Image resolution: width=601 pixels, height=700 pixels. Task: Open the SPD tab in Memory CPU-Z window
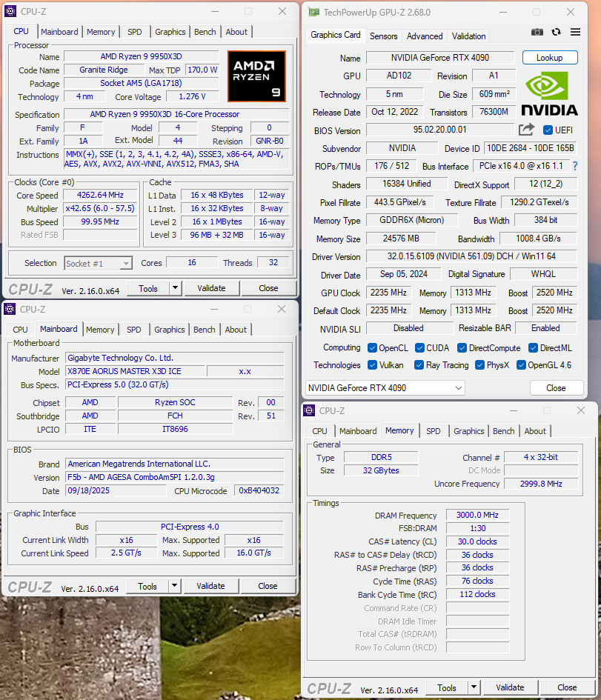point(434,431)
